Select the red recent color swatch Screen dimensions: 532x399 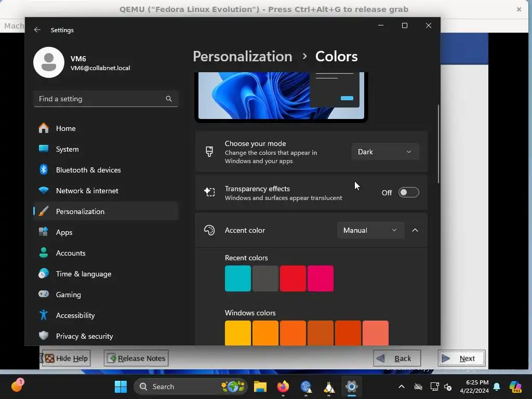(x=293, y=278)
